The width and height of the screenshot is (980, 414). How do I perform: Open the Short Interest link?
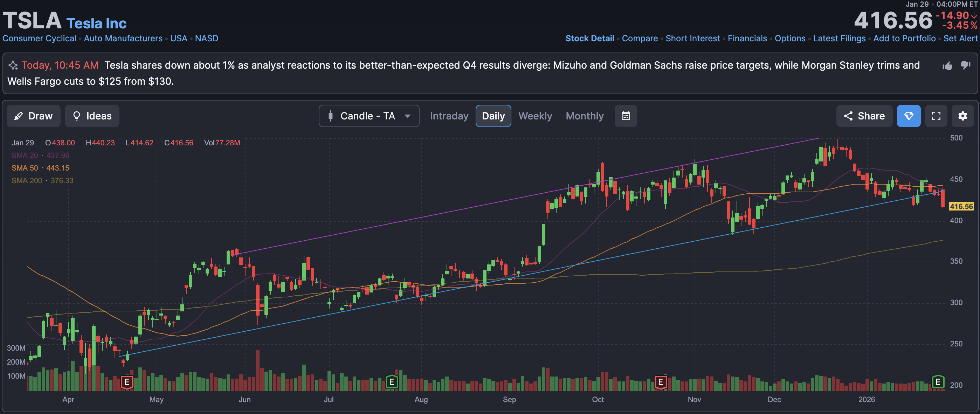point(692,39)
